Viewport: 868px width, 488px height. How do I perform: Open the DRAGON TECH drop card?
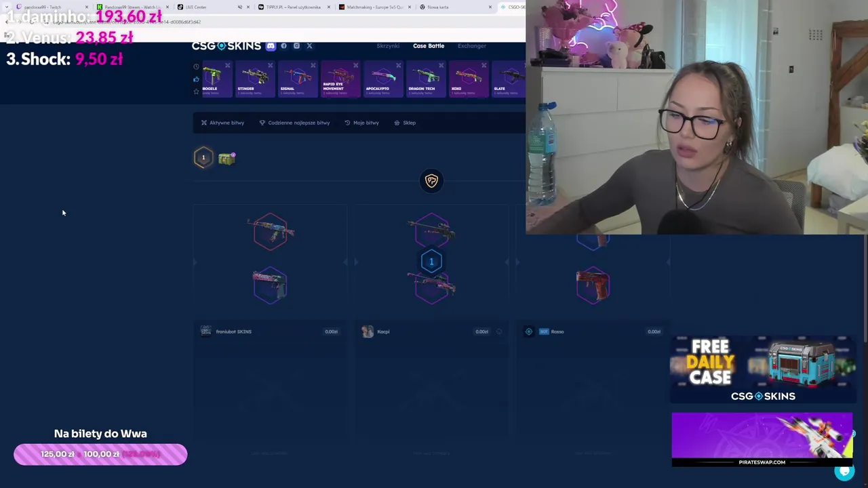coord(425,79)
